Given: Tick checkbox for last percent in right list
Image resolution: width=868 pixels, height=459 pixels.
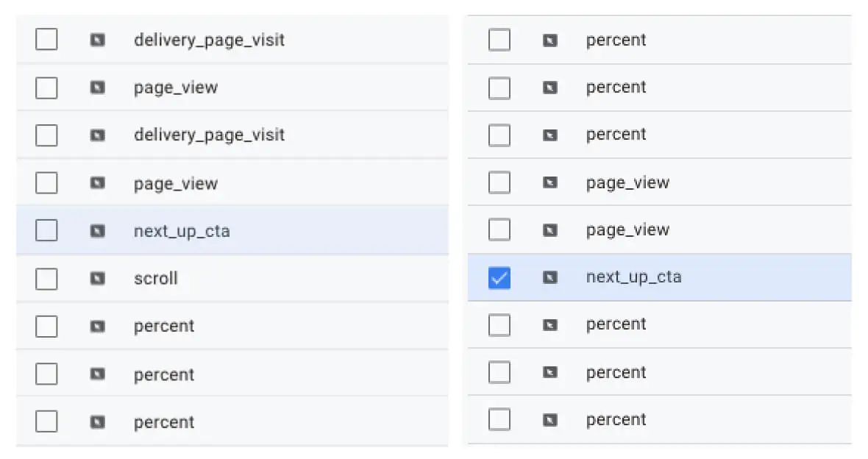Looking at the screenshot, I should click(x=499, y=419).
